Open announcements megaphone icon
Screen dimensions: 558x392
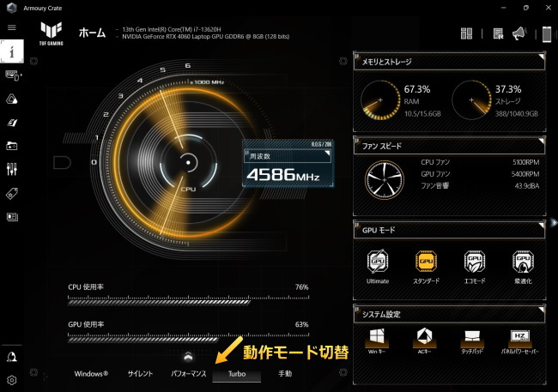pyautogui.click(x=519, y=33)
